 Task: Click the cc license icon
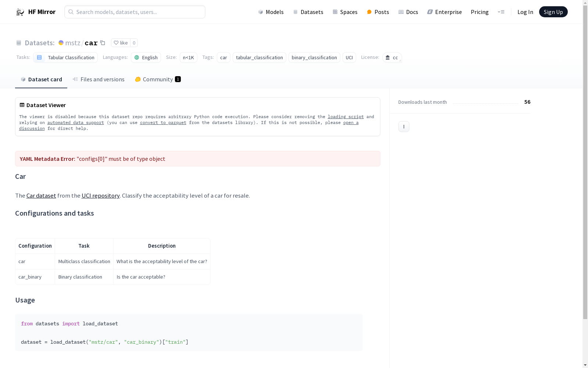387,57
